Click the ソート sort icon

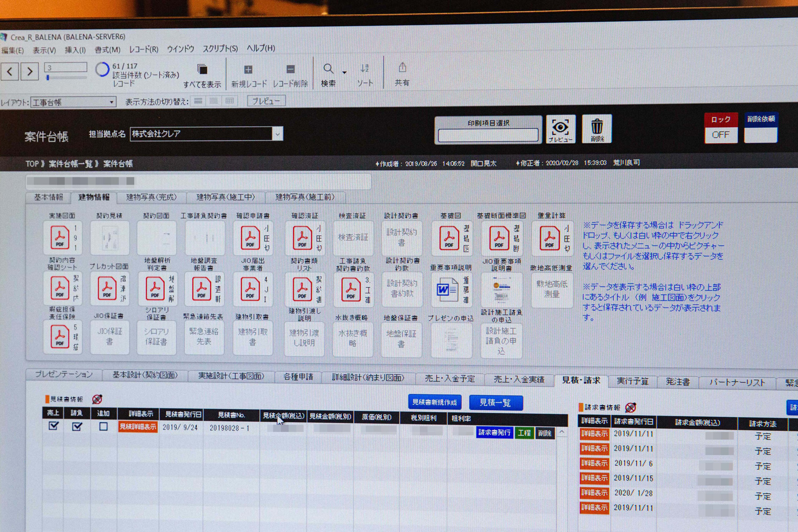click(364, 68)
